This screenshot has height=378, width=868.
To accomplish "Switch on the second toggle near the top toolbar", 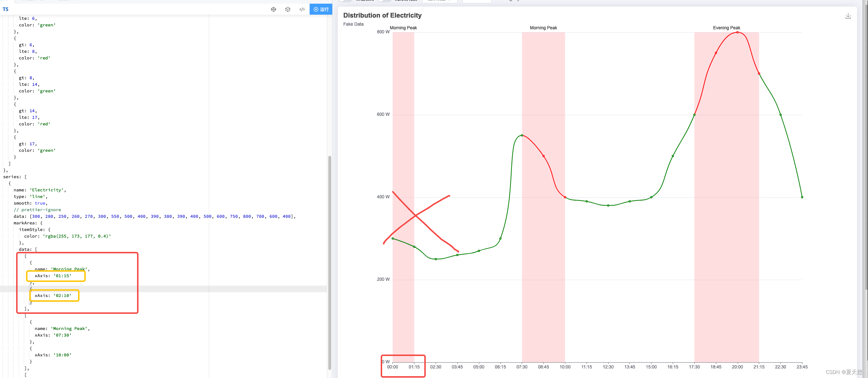I will (x=384, y=1).
